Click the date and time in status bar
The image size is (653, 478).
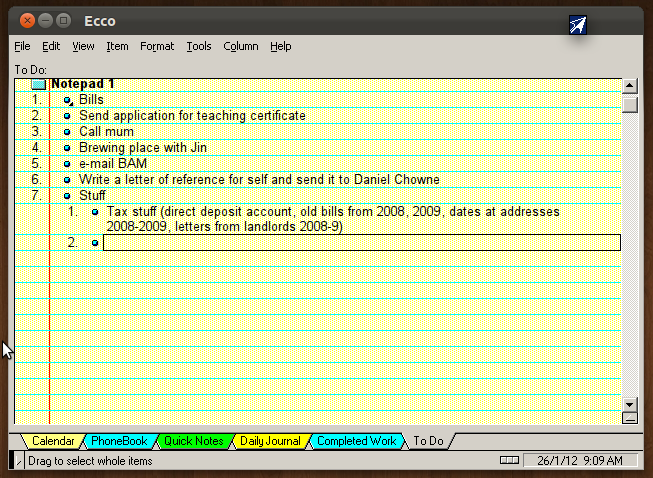click(x=580, y=461)
